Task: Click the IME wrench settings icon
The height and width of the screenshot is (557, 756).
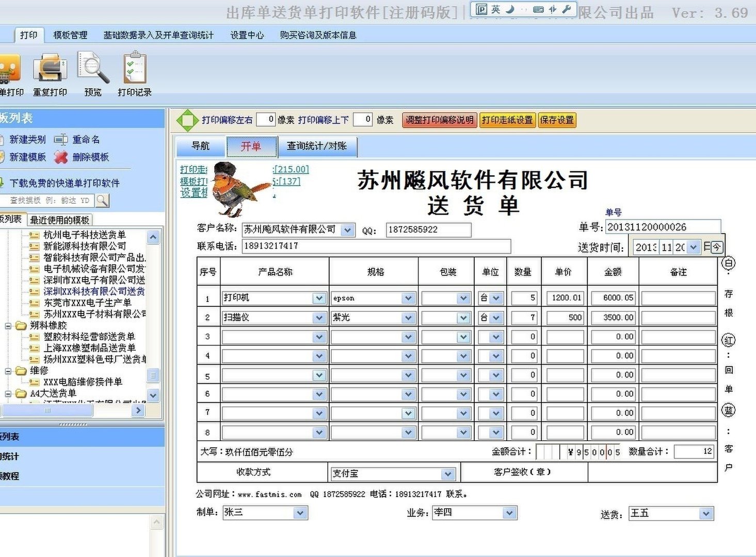Action: click(566, 9)
